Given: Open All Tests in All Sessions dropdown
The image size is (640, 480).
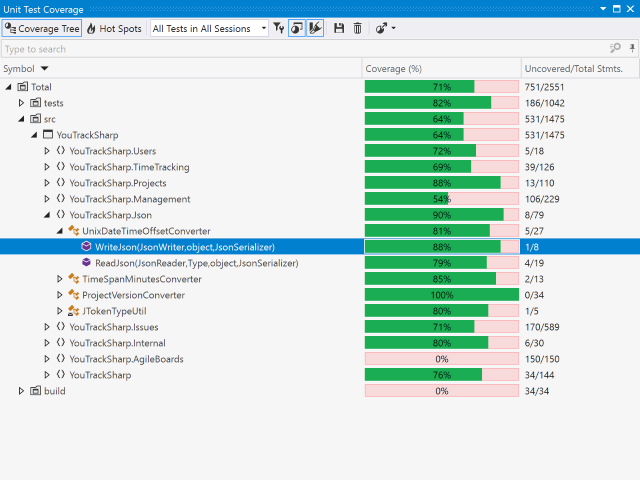Looking at the screenshot, I should point(209,29).
